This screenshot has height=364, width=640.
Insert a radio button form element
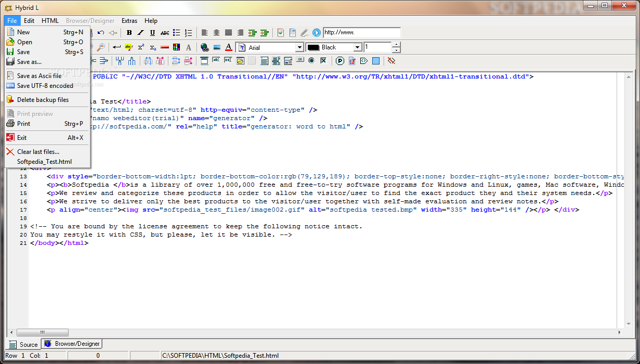pos(312,61)
